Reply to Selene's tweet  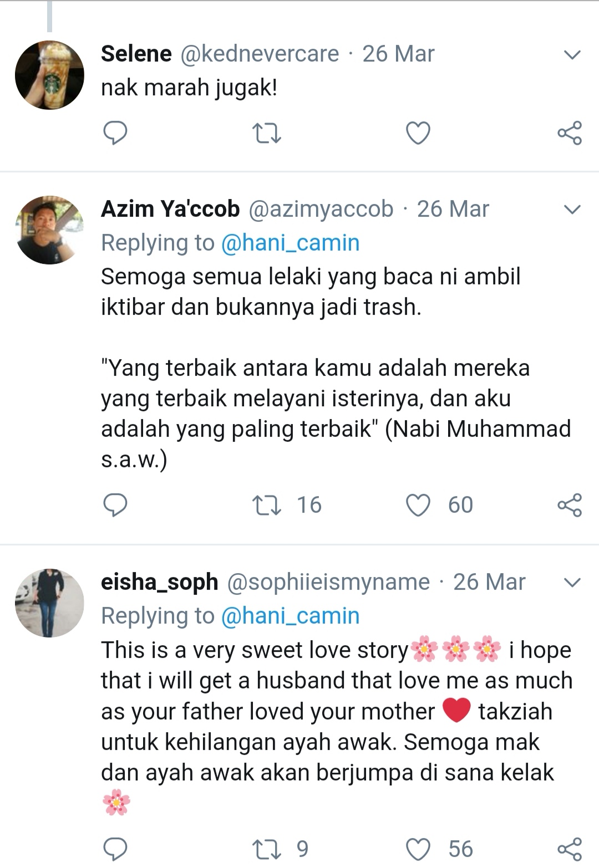click(x=115, y=133)
